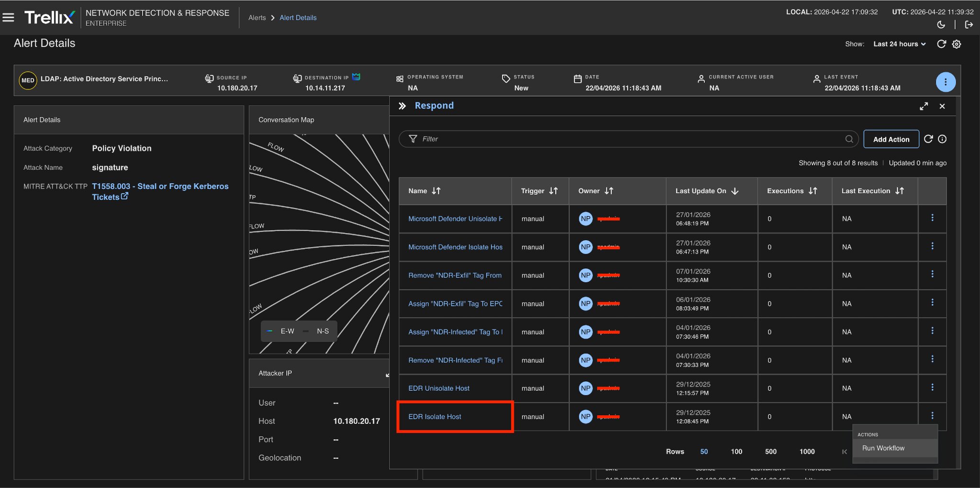Collapse the Respond panel with double chevron

click(x=402, y=106)
